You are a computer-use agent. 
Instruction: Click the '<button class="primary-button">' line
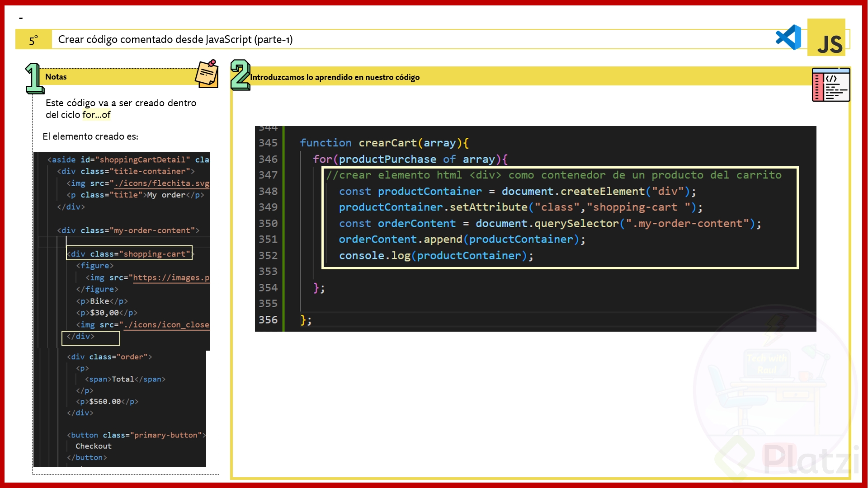[137, 435]
